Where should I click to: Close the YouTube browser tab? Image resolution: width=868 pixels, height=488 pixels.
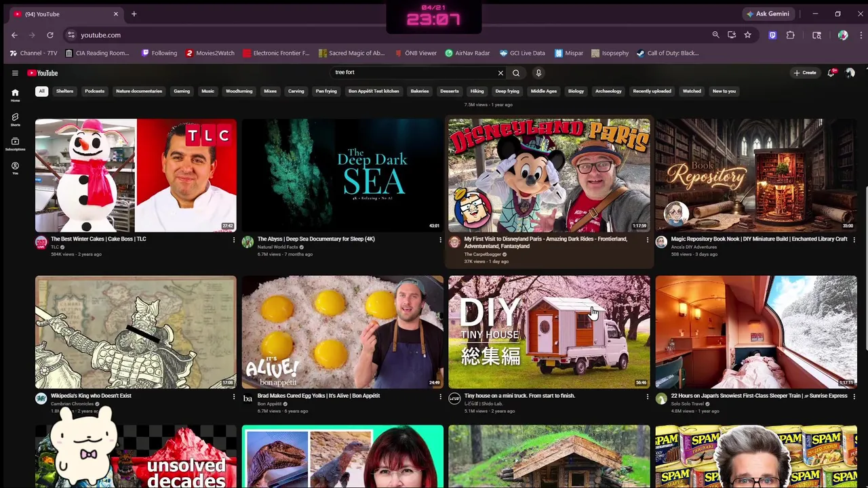115,14
